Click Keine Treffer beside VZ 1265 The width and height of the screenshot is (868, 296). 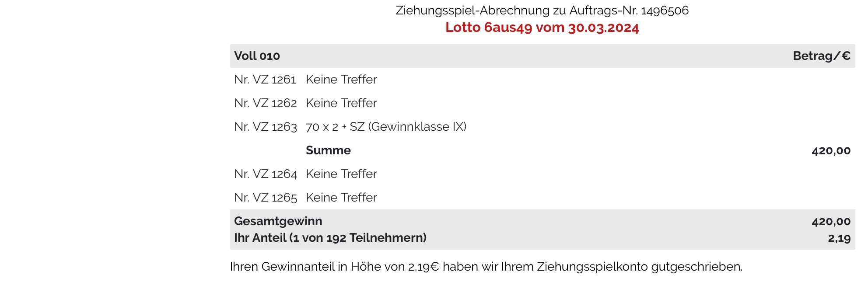click(341, 198)
